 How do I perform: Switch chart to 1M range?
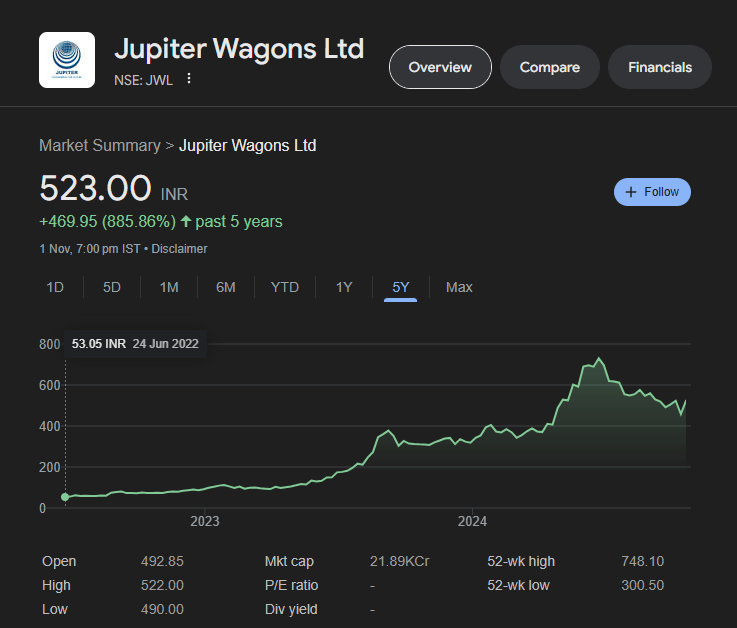[169, 287]
